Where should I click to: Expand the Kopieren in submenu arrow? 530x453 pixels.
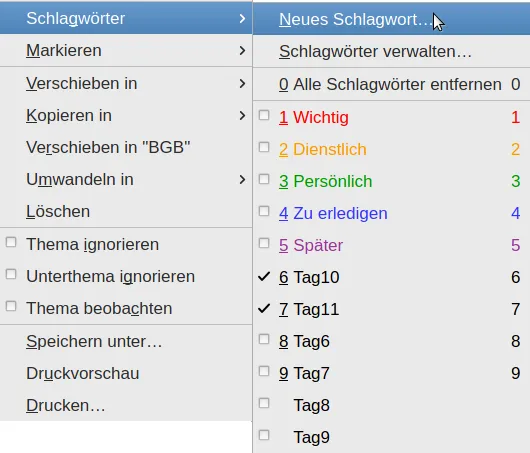coord(242,116)
